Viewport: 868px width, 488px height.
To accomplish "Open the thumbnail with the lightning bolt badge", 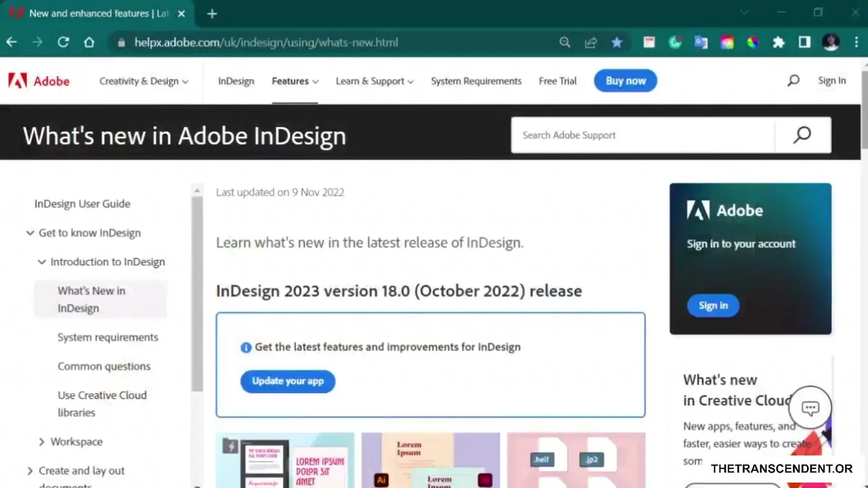I will (x=285, y=461).
